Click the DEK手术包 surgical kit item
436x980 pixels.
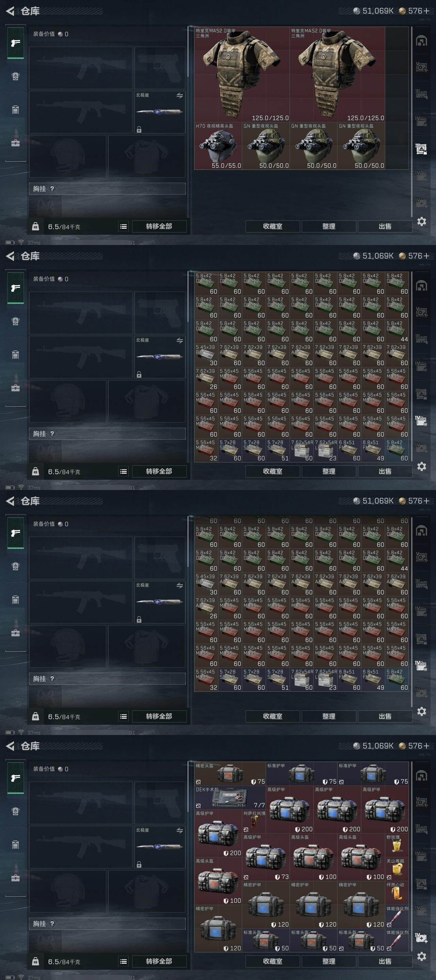[230, 798]
